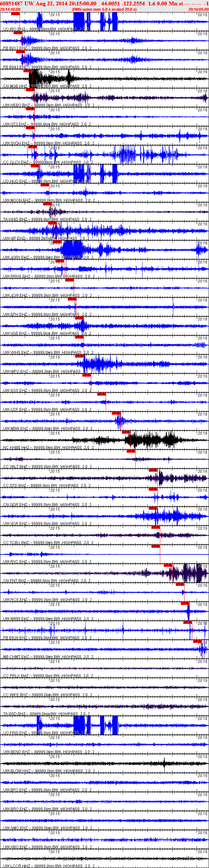
Task: Select the UW MBW EHZ station label
Action: (48, 429)
